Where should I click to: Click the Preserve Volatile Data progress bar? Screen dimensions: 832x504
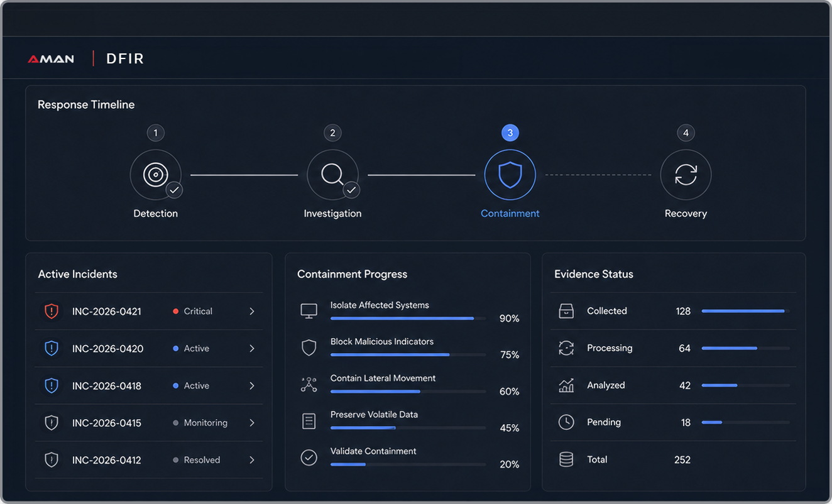pos(408,428)
